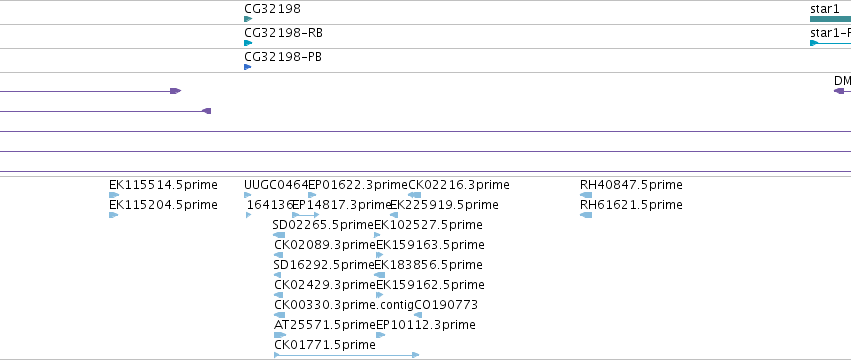Select the CK00330.3prime.contig EST glyph
The height and width of the screenshot is (360, 851).
pyautogui.click(x=280, y=315)
